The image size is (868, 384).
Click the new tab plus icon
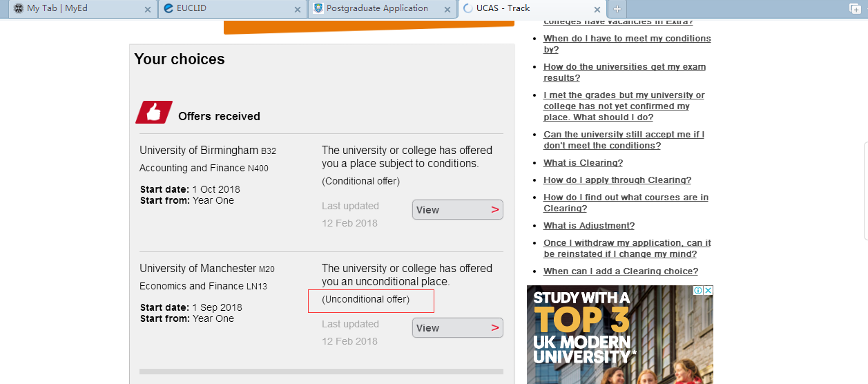617,9
